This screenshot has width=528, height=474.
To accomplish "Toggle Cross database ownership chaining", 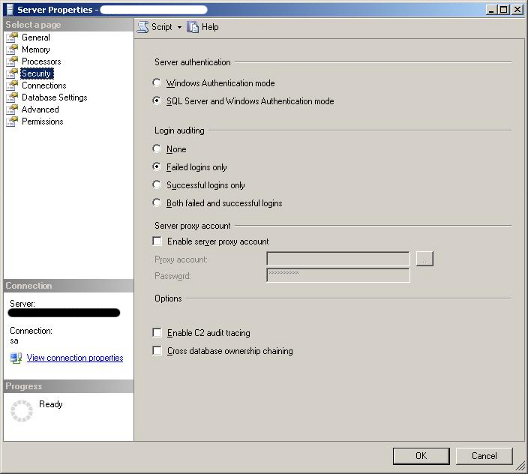I will coord(157,350).
